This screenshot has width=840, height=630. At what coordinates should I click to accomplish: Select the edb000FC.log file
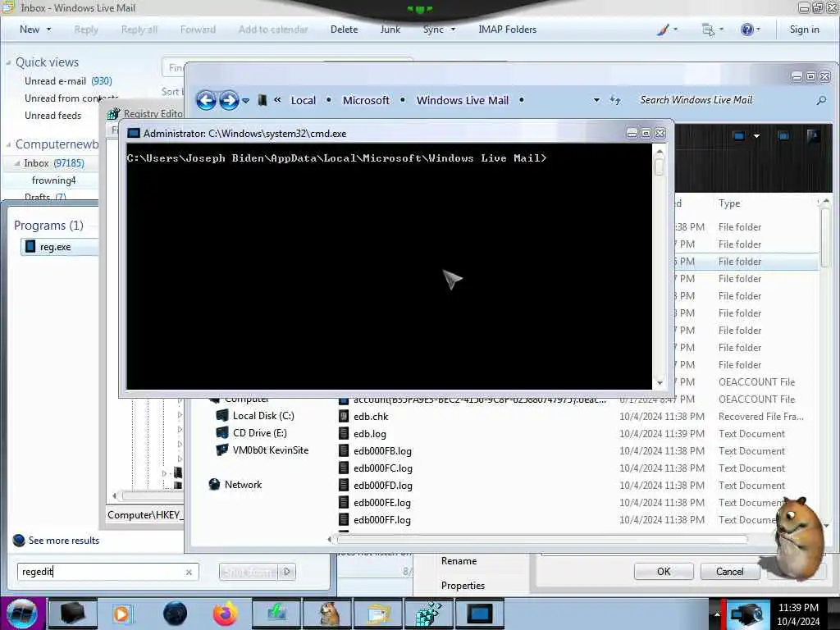[383, 468]
